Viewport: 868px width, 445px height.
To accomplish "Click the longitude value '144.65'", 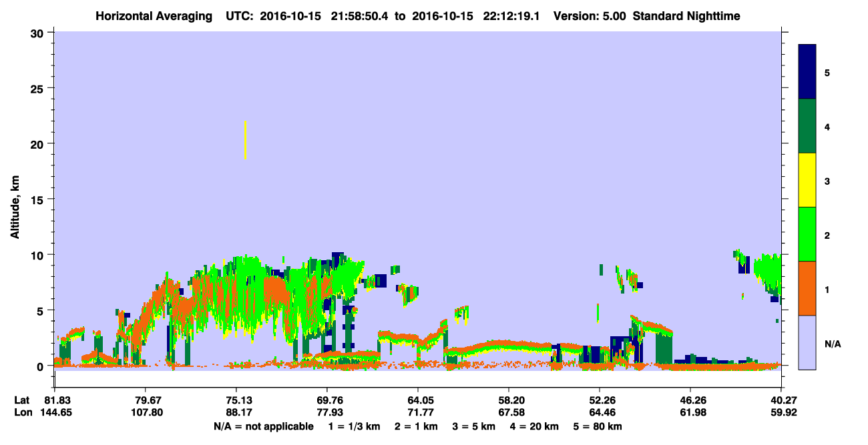I will tap(55, 412).
